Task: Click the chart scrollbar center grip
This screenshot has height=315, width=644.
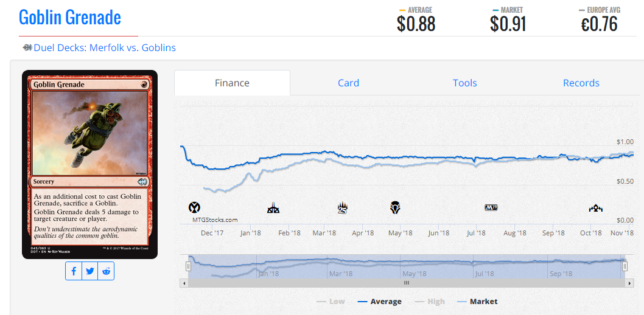Action: pos(407,283)
